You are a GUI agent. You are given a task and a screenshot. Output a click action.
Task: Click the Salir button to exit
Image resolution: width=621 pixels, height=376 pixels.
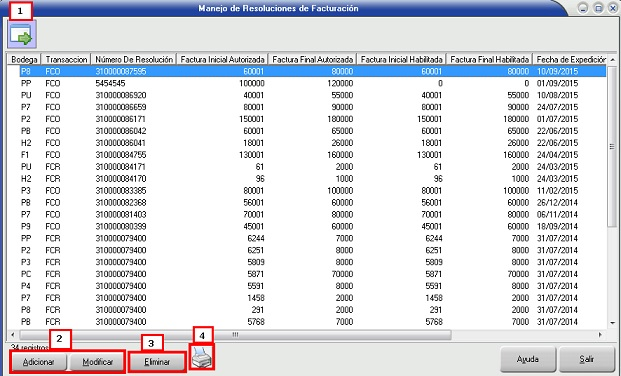[586, 359]
